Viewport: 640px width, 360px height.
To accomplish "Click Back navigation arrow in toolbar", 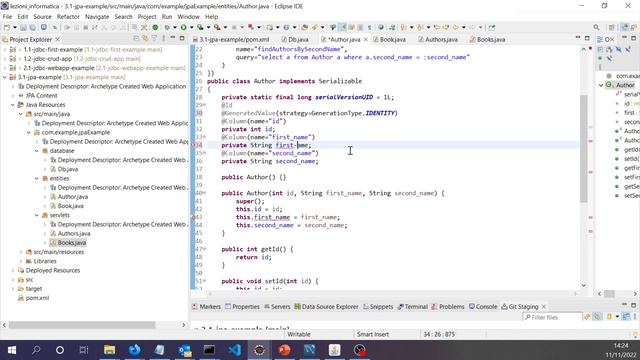I will click(x=456, y=27).
